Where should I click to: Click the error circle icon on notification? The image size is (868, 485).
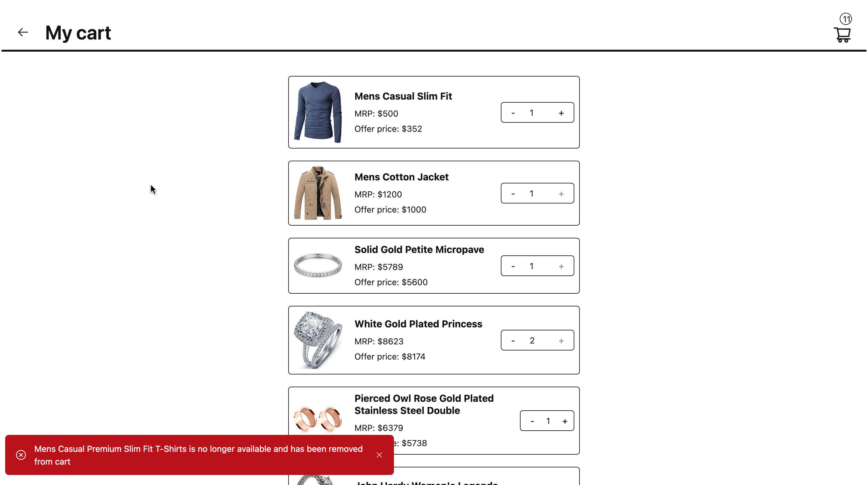(x=21, y=455)
